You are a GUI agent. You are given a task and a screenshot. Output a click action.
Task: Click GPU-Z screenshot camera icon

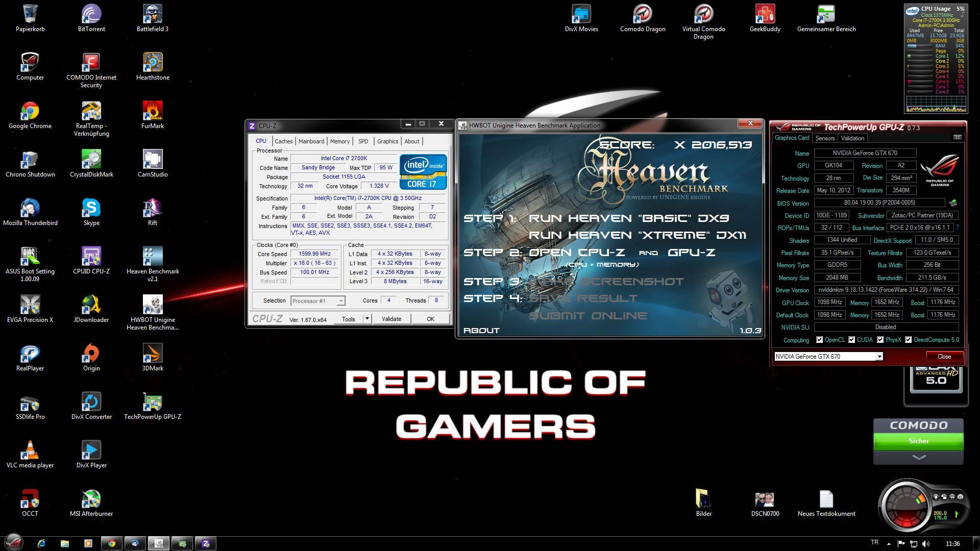tap(957, 137)
